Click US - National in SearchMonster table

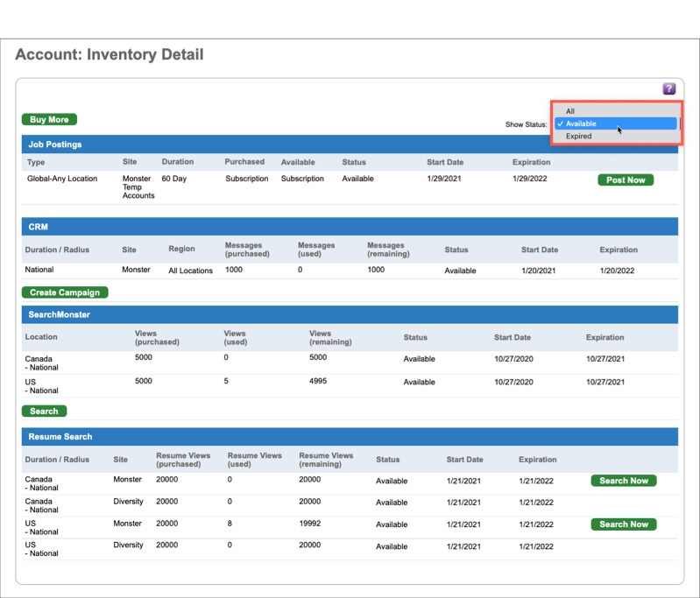click(41, 386)
